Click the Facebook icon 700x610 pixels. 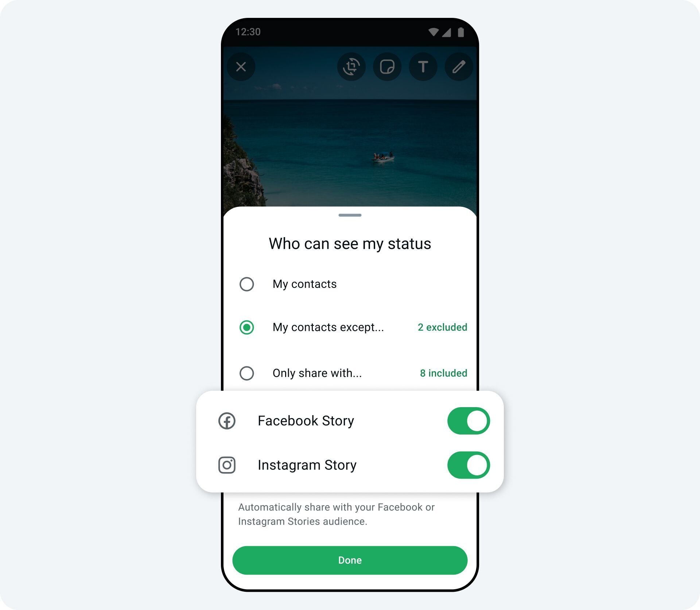[226, 421]
